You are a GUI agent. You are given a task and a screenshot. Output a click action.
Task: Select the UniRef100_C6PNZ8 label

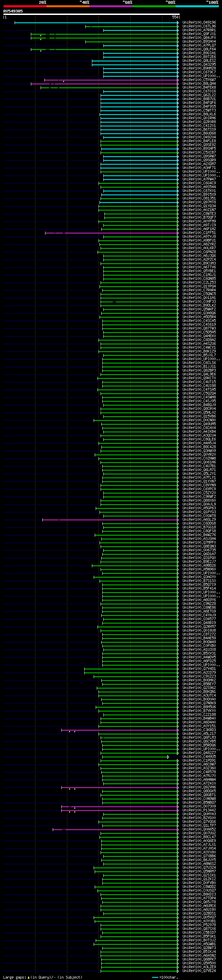(x=199, y=252)
